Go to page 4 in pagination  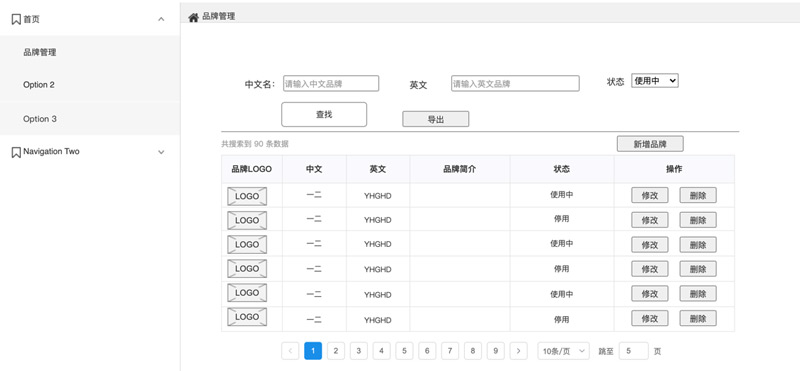tap(381, 351)
